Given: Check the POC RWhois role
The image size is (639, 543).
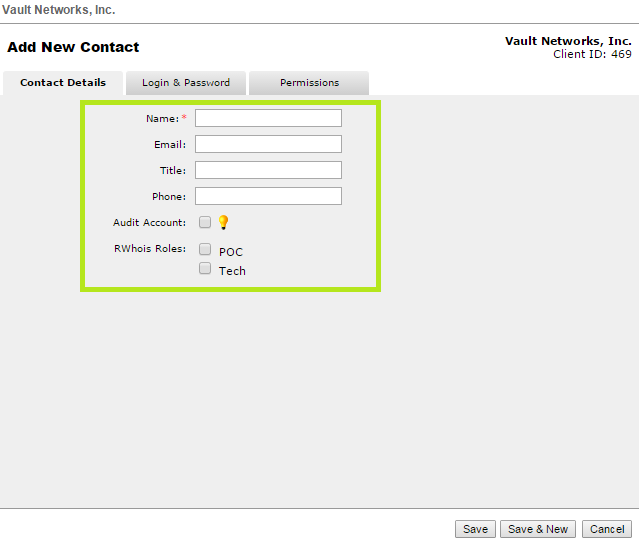Looking at the screenshot, I should coord(205,249).
